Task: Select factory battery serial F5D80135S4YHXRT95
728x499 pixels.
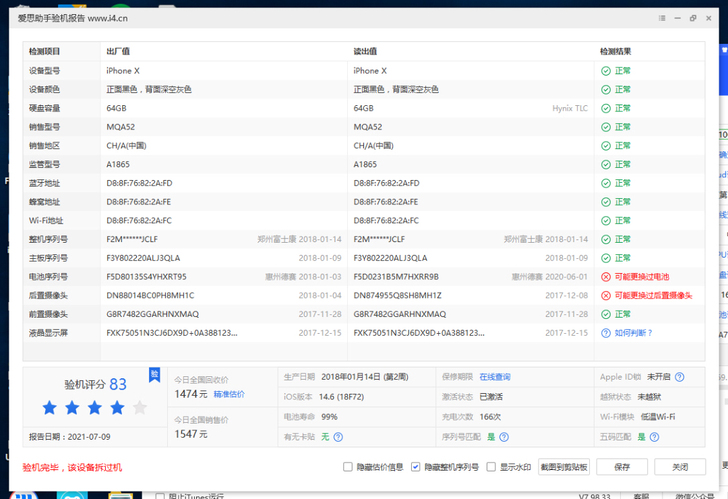Action: [146, 277]
